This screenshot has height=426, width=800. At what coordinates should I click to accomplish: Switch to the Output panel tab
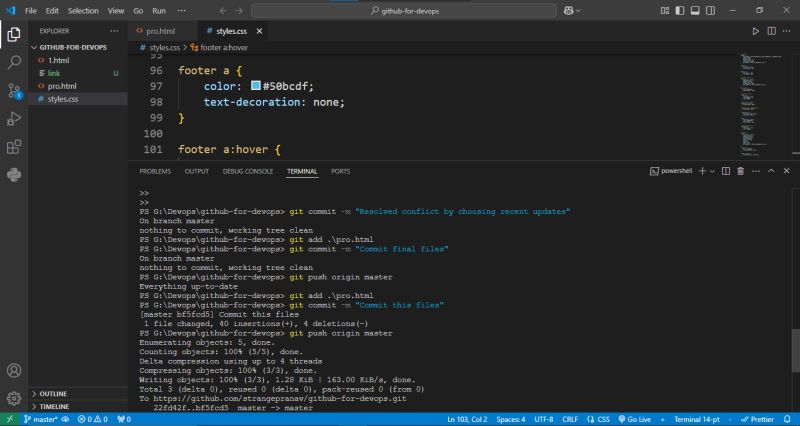(x=196, y=171)
